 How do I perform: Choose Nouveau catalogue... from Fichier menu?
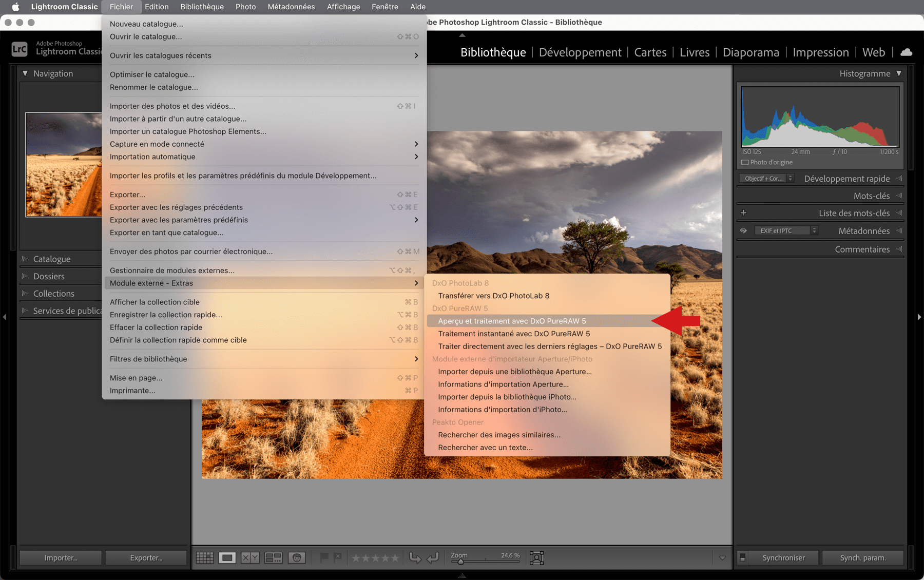click(x=264, y=24)
